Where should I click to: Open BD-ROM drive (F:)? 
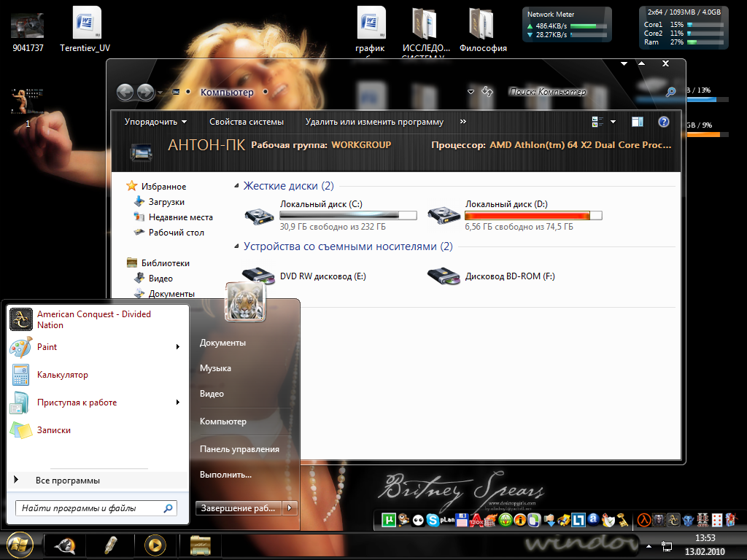coord(491,276)
